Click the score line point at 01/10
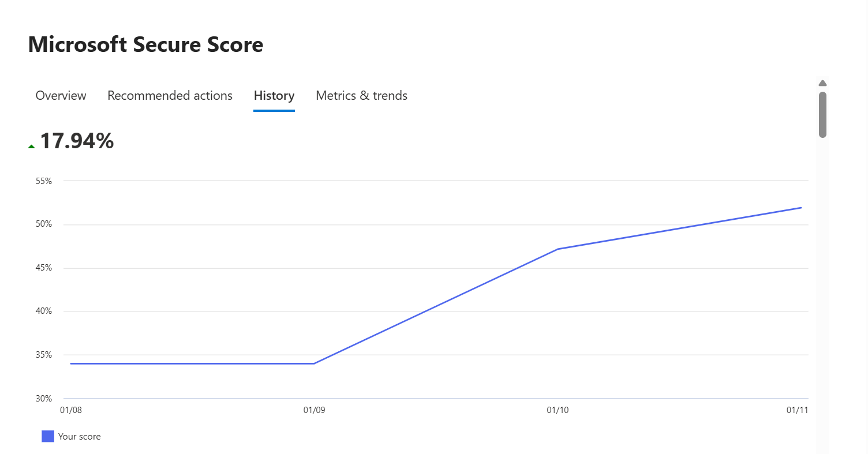Viewport: 868px width, 454px height. coord(558,249)
